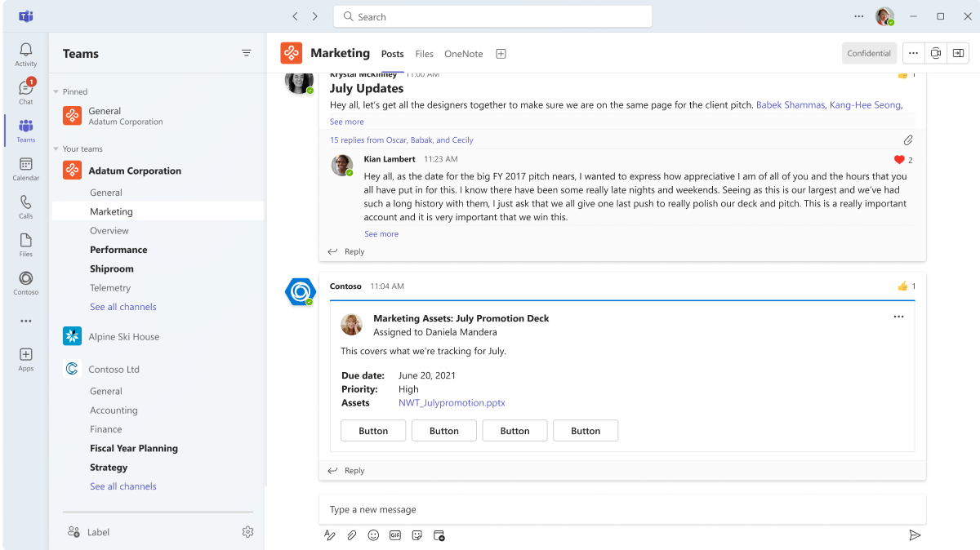Send the message with the arrow icon

[915, 535]
